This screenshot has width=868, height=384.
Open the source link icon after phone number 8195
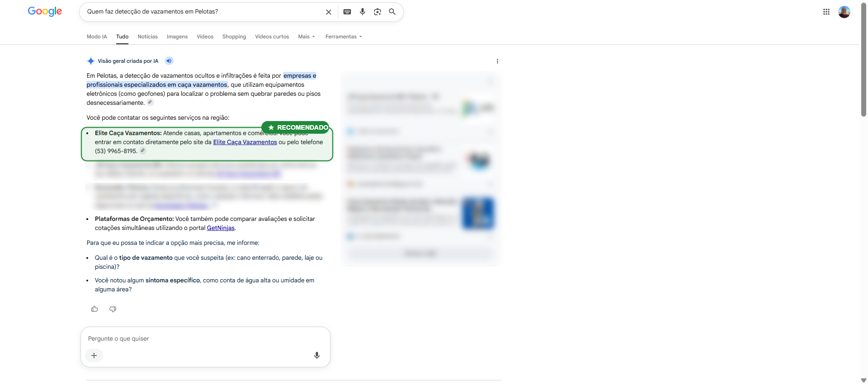[x=143, y=151]
